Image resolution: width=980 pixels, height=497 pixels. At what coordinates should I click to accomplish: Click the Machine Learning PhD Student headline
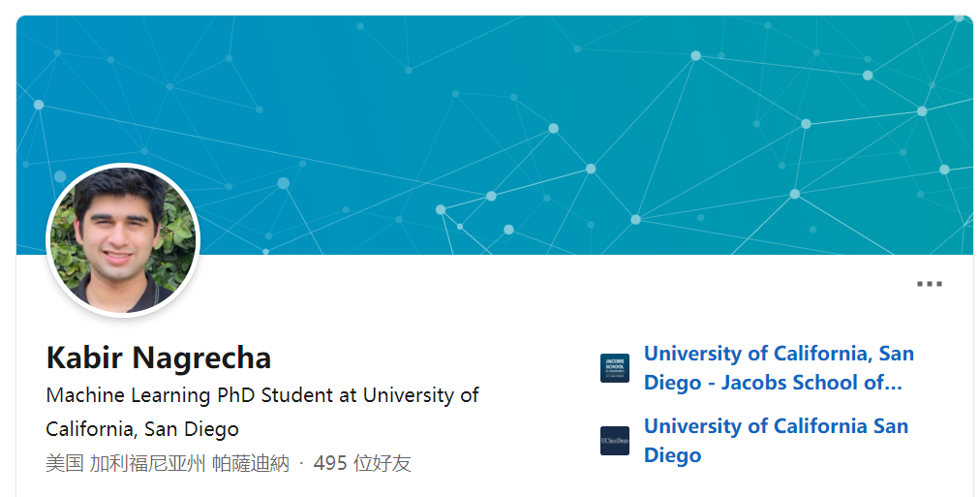pos(262,395)
